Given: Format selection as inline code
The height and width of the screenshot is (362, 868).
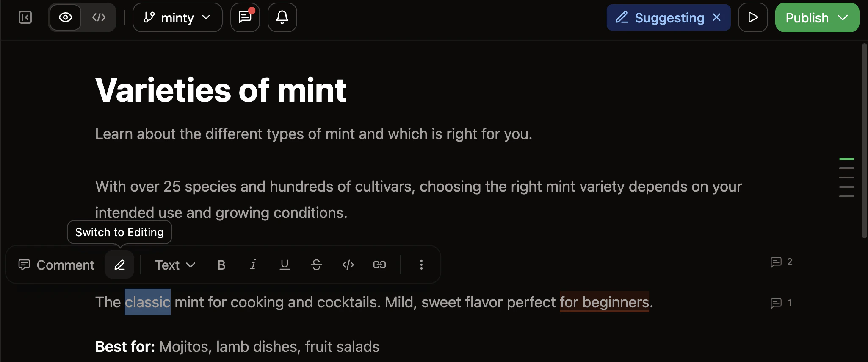Looking at the screenshot, I should coord(348,265).
